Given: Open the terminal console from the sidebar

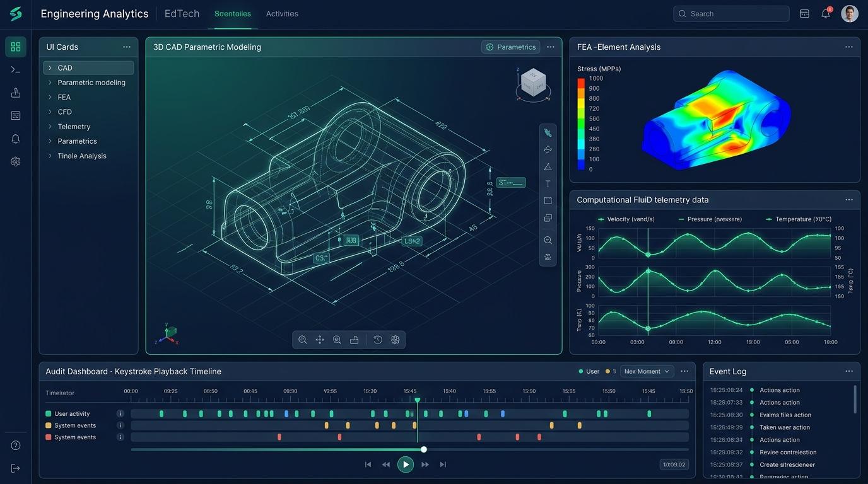Looking at the screenshot, I should click(x=16, y=70).
